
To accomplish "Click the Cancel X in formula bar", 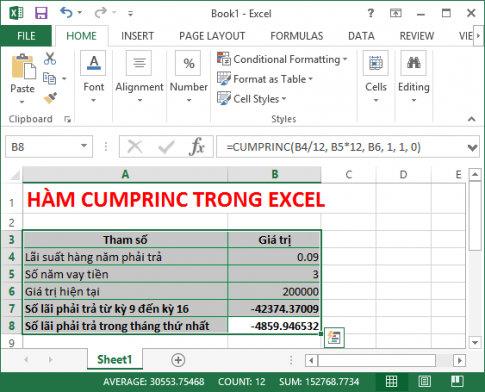I will click(135, 147).
